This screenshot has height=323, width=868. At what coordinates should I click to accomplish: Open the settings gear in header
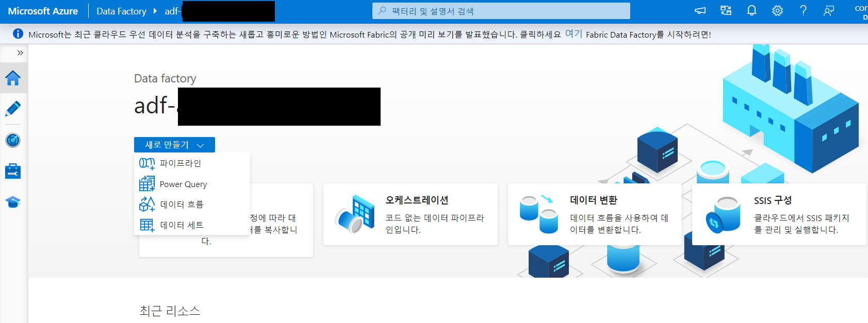coord(778,11)
